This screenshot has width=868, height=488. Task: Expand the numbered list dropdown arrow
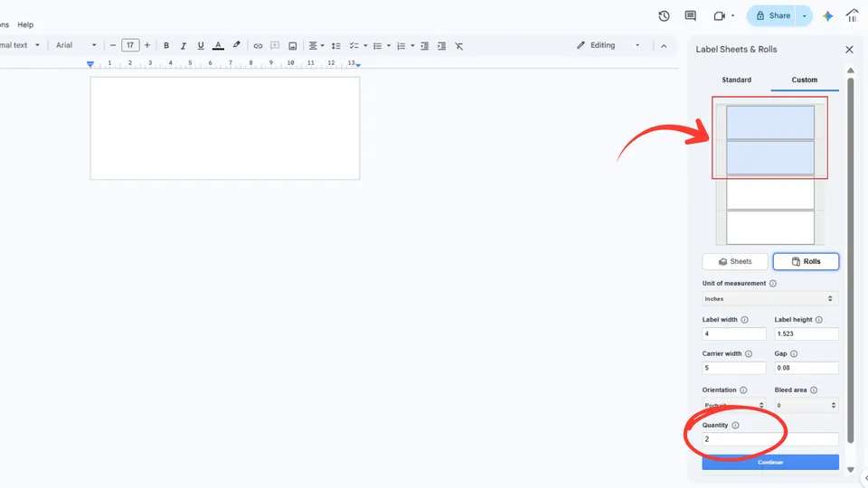point(412,46)
